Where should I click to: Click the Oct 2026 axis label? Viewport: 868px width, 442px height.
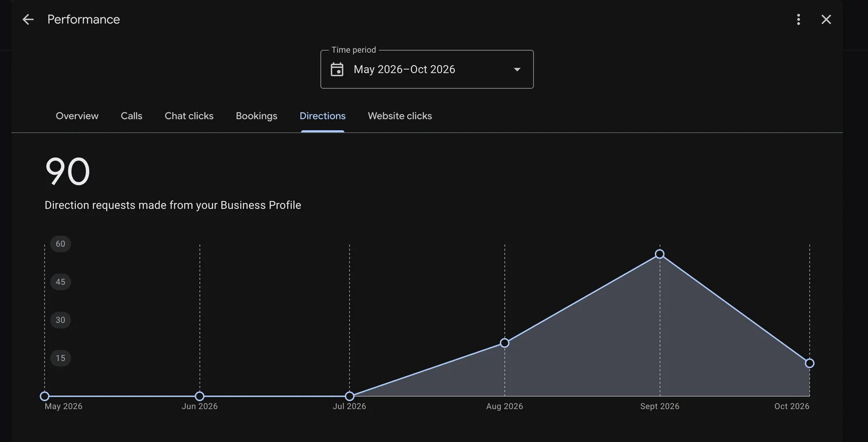pyautogui.click(x=792, y=406)
